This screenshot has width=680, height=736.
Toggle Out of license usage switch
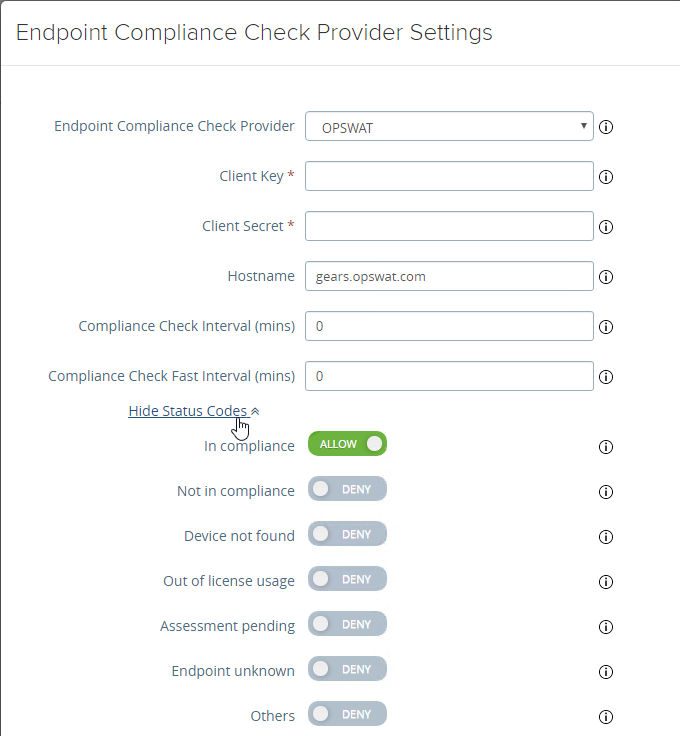point(347,579)
